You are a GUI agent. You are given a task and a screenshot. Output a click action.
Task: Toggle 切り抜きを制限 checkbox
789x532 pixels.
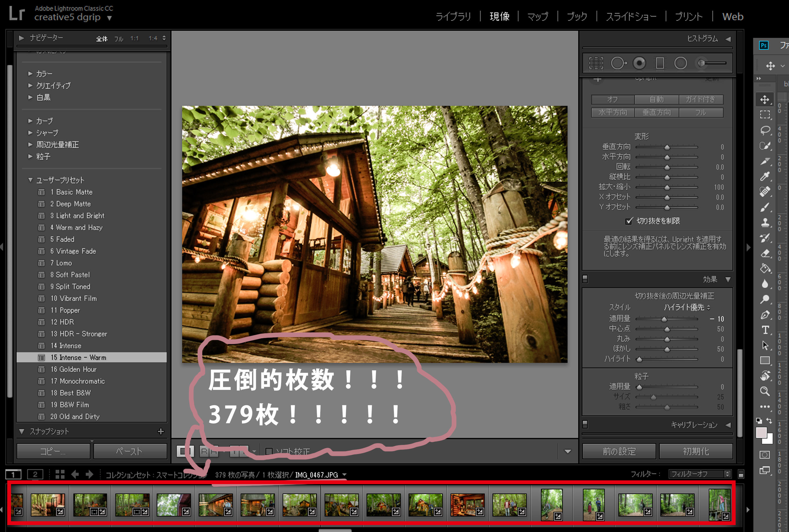coord(629,221)
